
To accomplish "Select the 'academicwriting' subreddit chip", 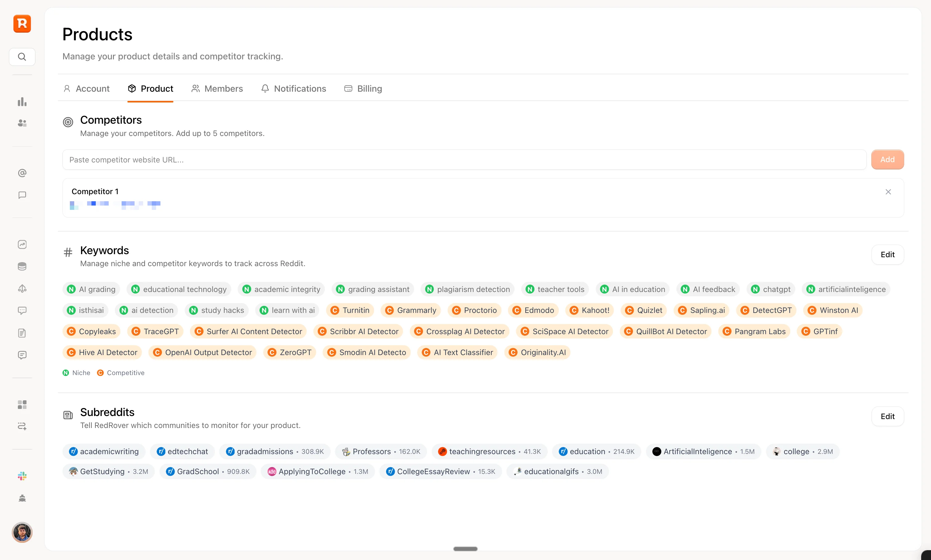I will point(104,452).
